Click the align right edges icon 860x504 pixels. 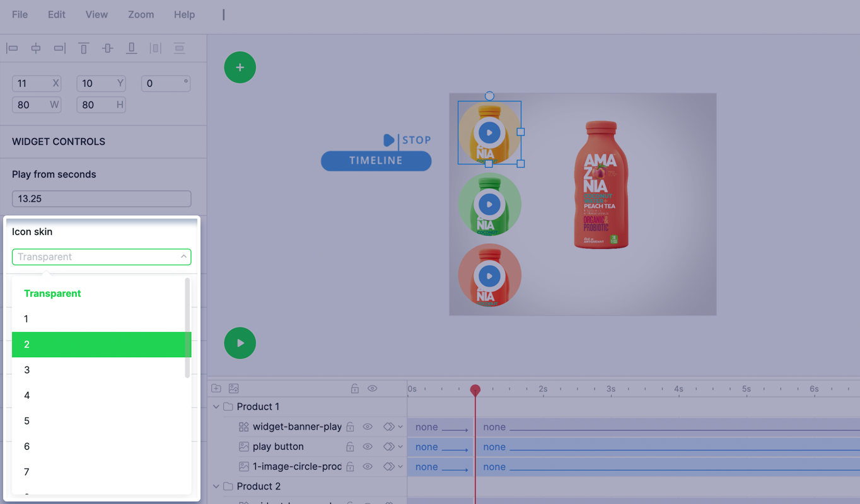(x=60, y=49)
